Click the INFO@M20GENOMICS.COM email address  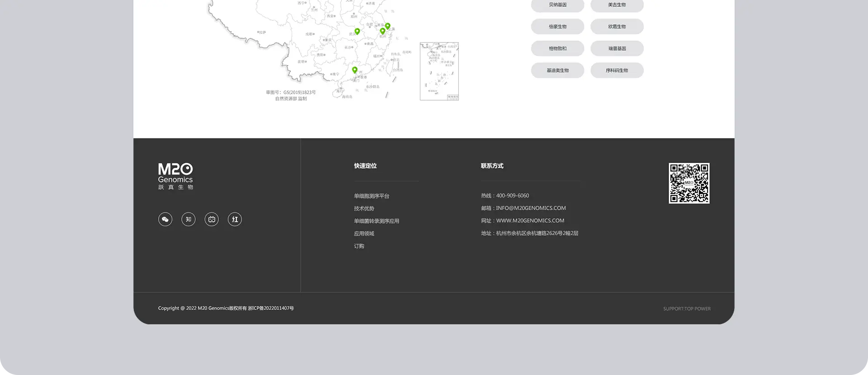531,208
